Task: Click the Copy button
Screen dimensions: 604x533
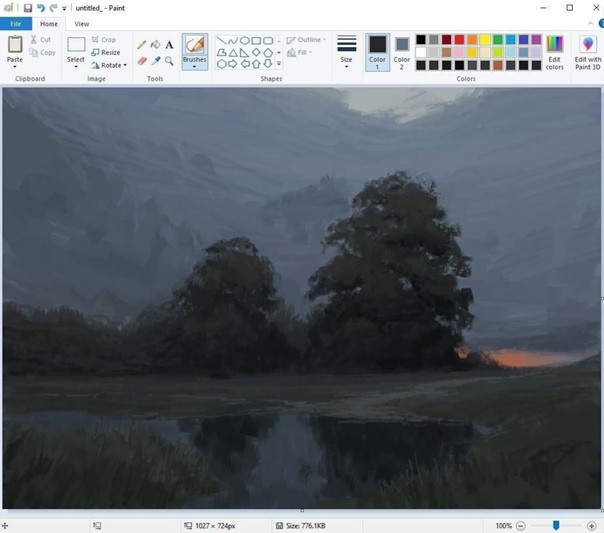Action: 43,52
